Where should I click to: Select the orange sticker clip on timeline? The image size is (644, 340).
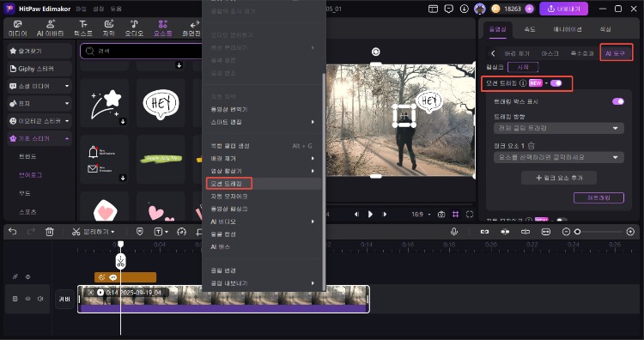click(125, 277)
